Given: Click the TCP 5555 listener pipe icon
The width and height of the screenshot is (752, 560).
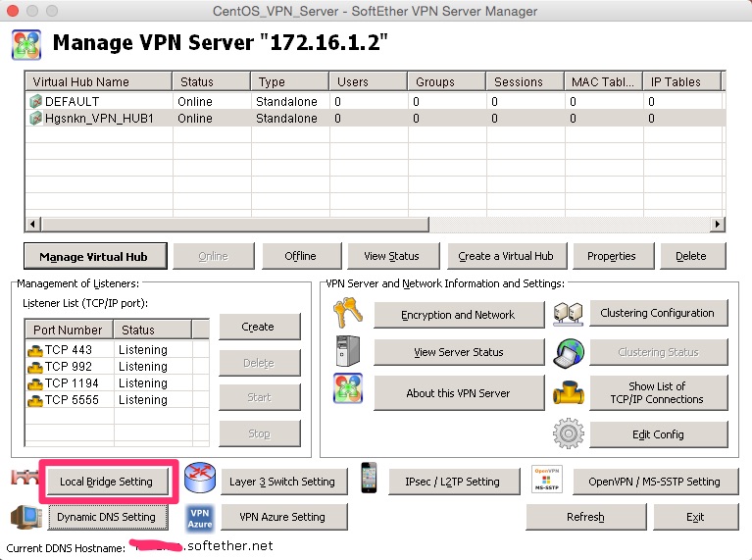Looking at the screenshot, I should pos(35,401).
